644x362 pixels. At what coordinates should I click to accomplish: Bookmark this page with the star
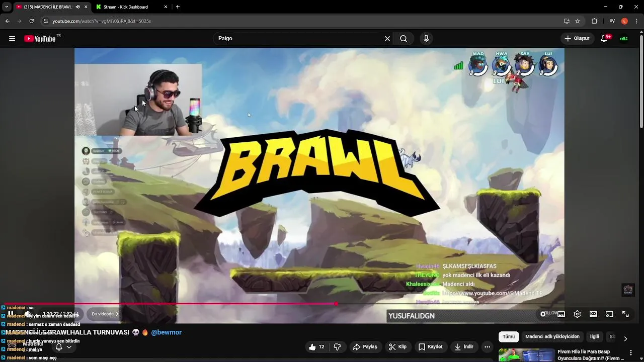578,21
